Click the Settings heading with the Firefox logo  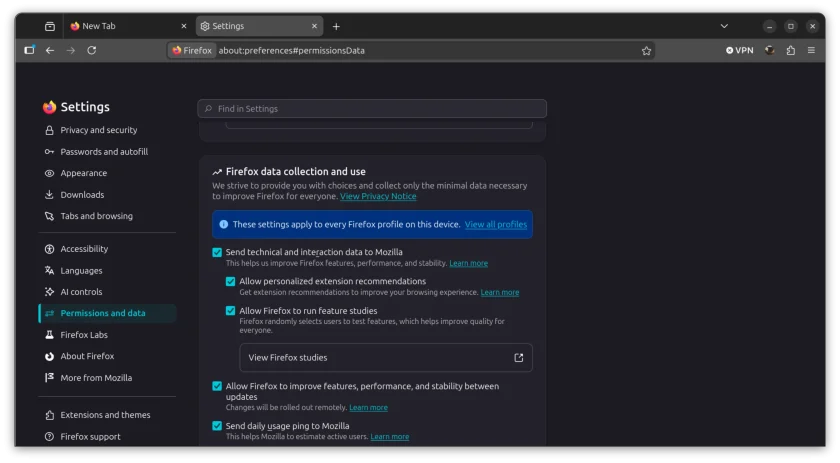click(x=76, y=107)
